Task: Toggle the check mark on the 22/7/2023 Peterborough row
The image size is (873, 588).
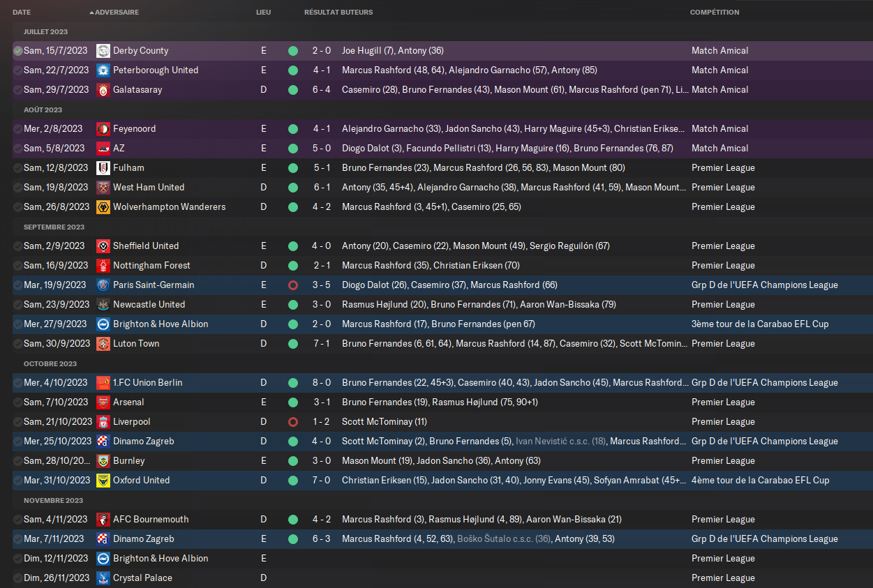Action: [x=18, y=70]
